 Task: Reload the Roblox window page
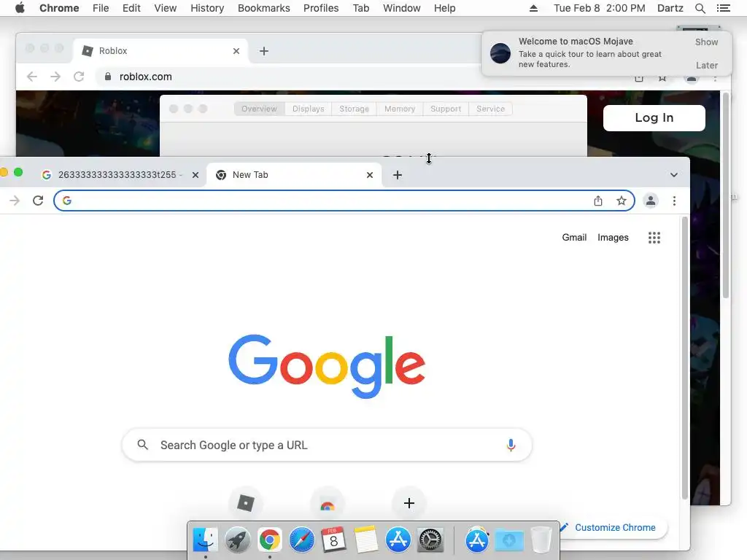click(79, 77)
